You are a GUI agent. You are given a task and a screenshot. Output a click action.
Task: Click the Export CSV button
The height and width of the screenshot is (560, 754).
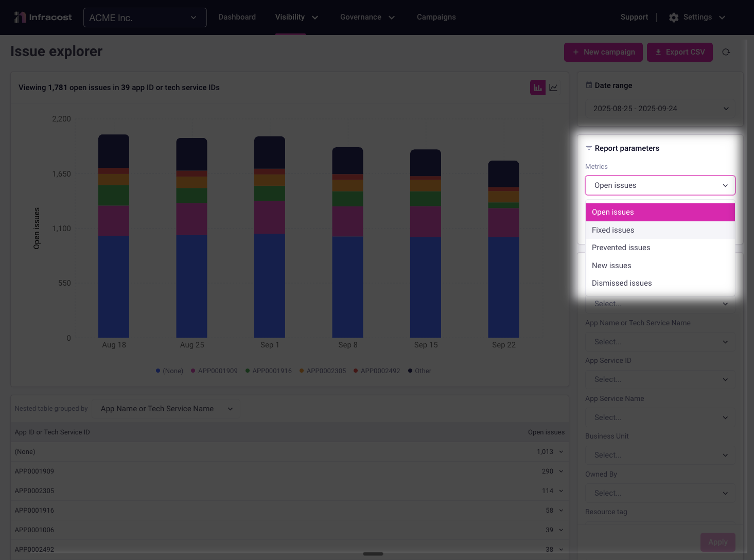tap(679, 52)
